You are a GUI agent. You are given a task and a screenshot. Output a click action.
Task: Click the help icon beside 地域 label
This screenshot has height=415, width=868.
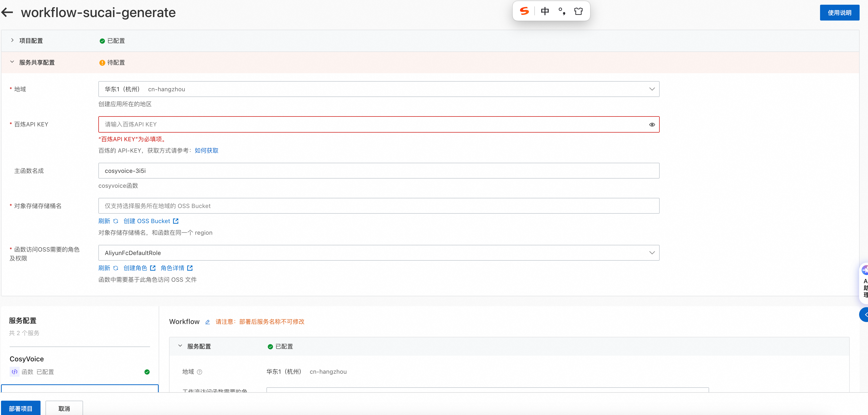pyautogui.click(x=199, y=372)
